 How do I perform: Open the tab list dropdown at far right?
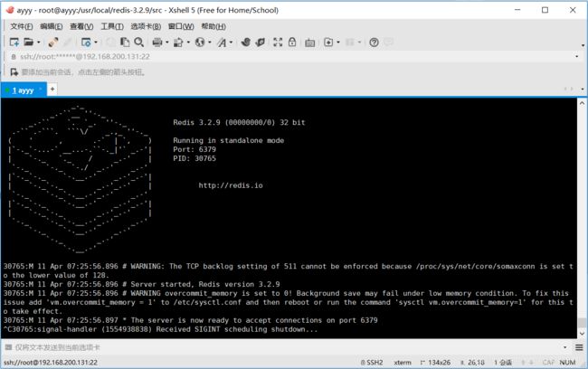(x=583, y=90)
